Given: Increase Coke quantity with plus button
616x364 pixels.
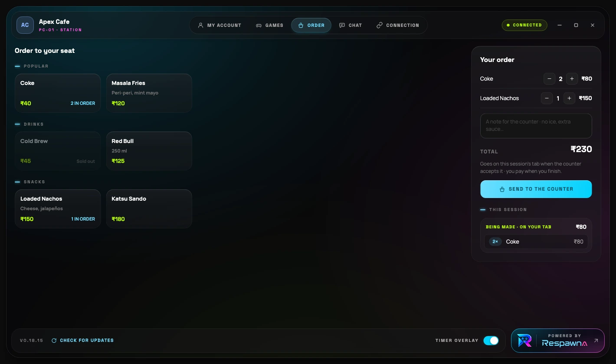Looking at the screenshot, I should pyautogui.click(x=572, y=79).
